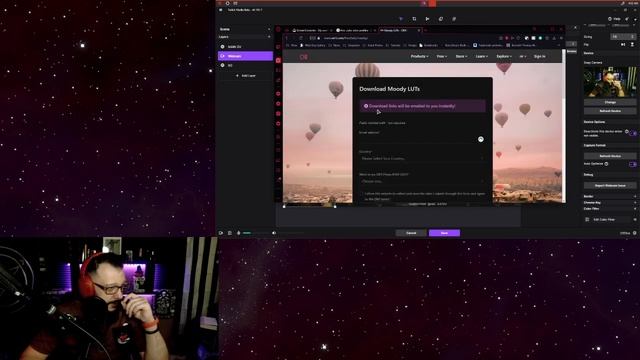Viewport: 640px width, 360px height.
Task: Click the highlighted red sidebar icon in browser
Action: [278, 60]
